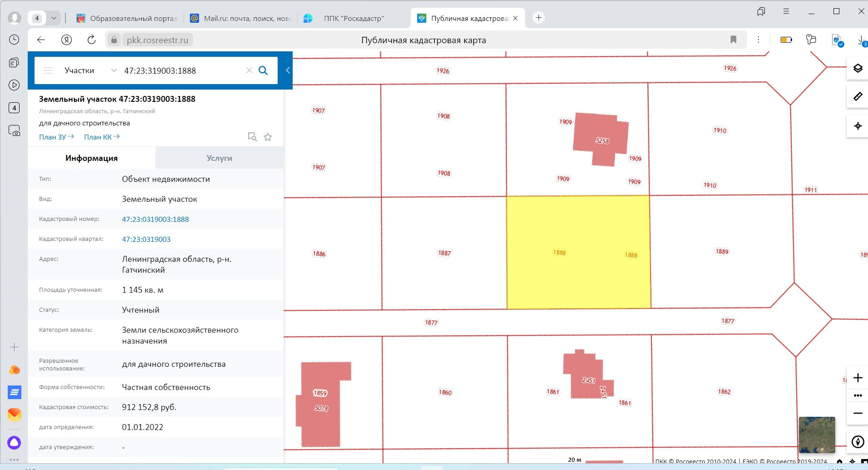Add parcel to favorites star
Viewport: 868px width, 470px height.
pos(268,137)
